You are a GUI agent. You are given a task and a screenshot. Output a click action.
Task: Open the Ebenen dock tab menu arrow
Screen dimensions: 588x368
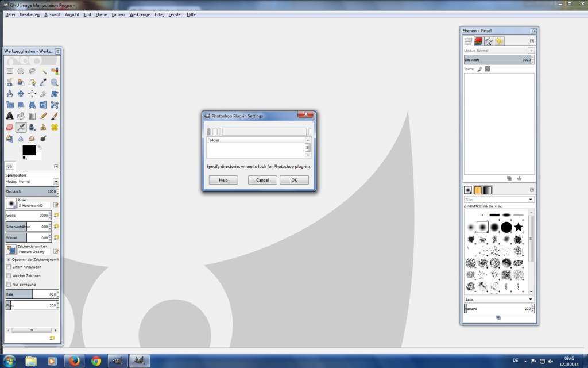point(532,41)
